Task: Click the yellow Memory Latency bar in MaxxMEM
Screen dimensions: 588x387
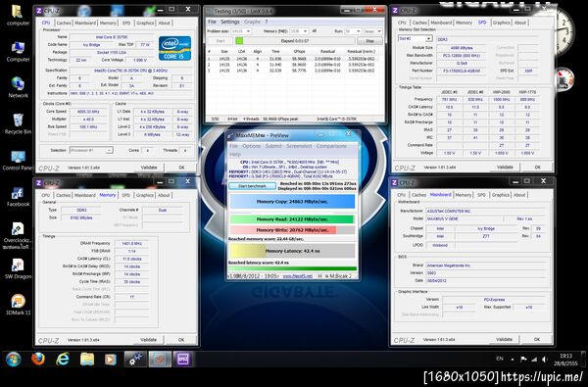Action: coord(292,251)
